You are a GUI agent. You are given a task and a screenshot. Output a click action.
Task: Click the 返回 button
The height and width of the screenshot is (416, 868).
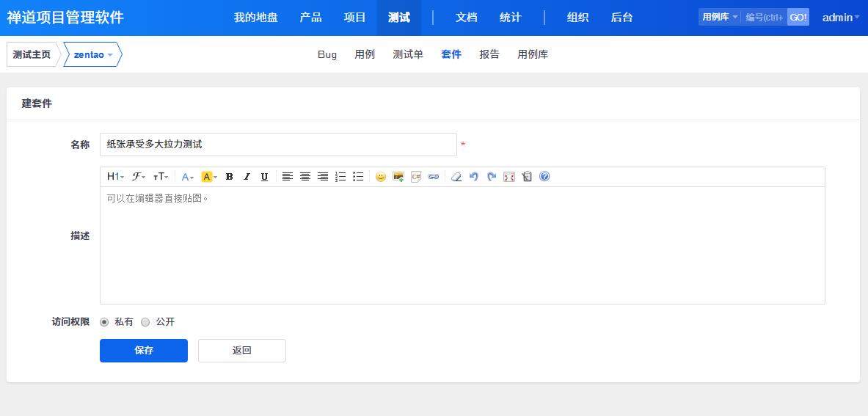(242, 351)
